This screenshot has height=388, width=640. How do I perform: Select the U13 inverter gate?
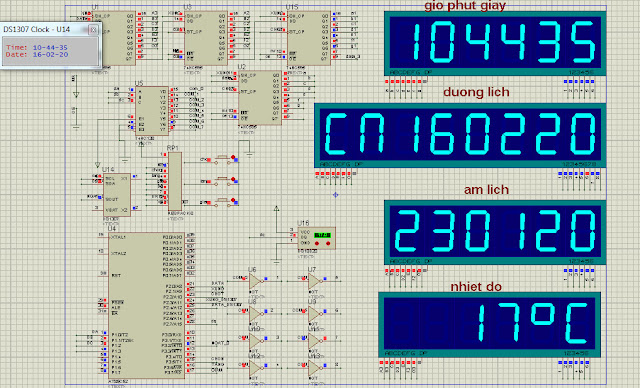315,368
